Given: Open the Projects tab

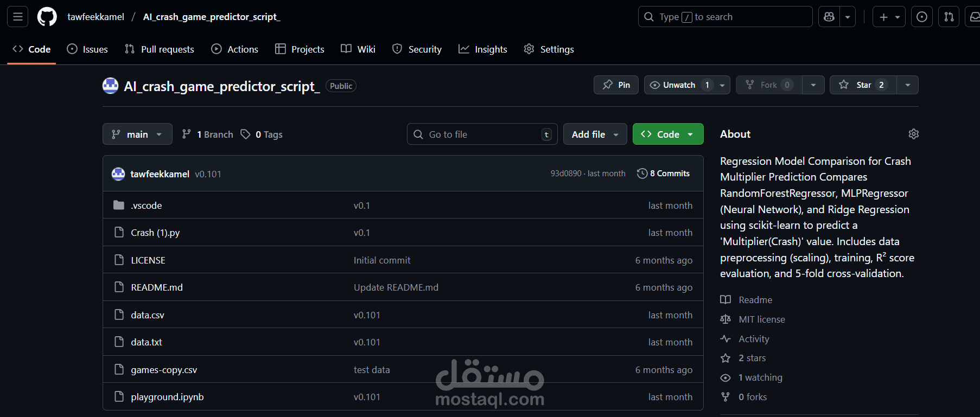Looking at the screenshot, I should (x=300, y=49).
